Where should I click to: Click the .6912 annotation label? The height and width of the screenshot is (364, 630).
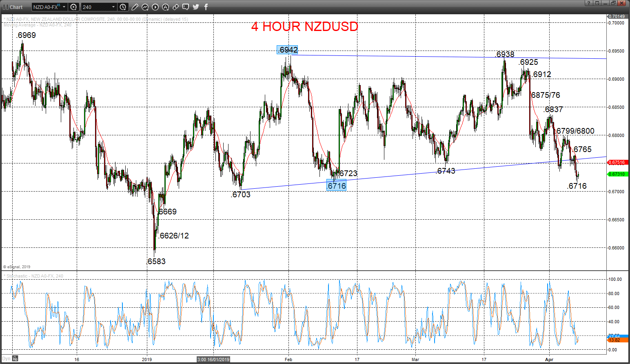pos(541,74)
